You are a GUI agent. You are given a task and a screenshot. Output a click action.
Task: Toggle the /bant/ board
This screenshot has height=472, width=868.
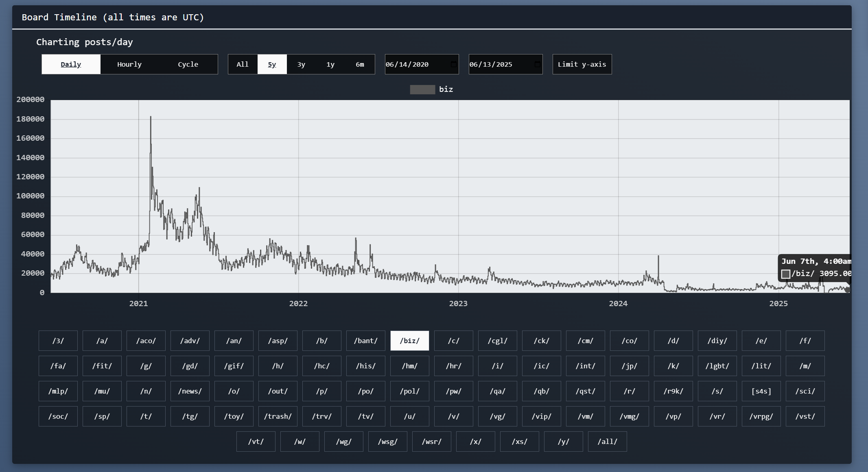366,341
